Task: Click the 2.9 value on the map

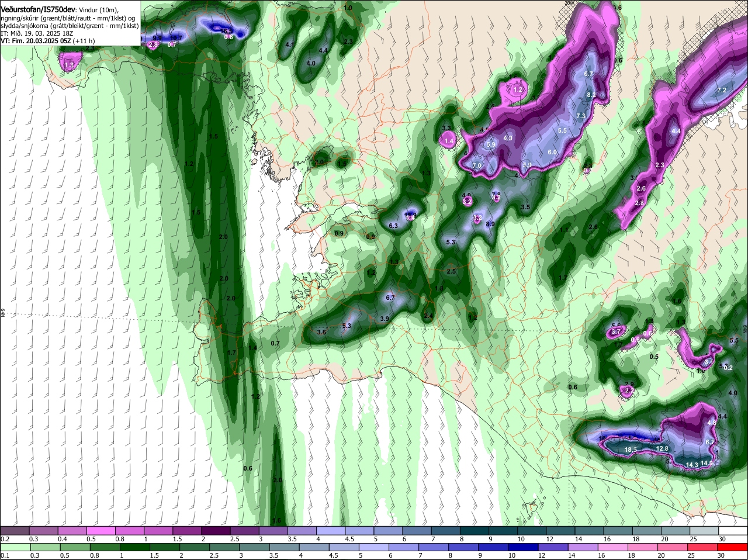Action: coord(629,384)
